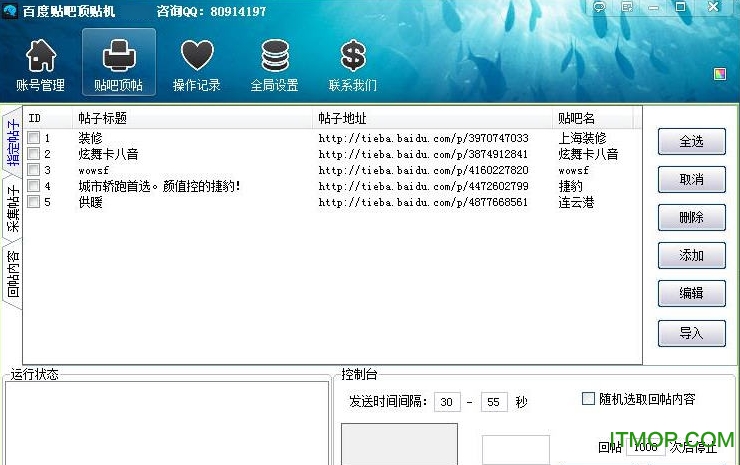Edit maximum interval field showing 55

point(494,402)
